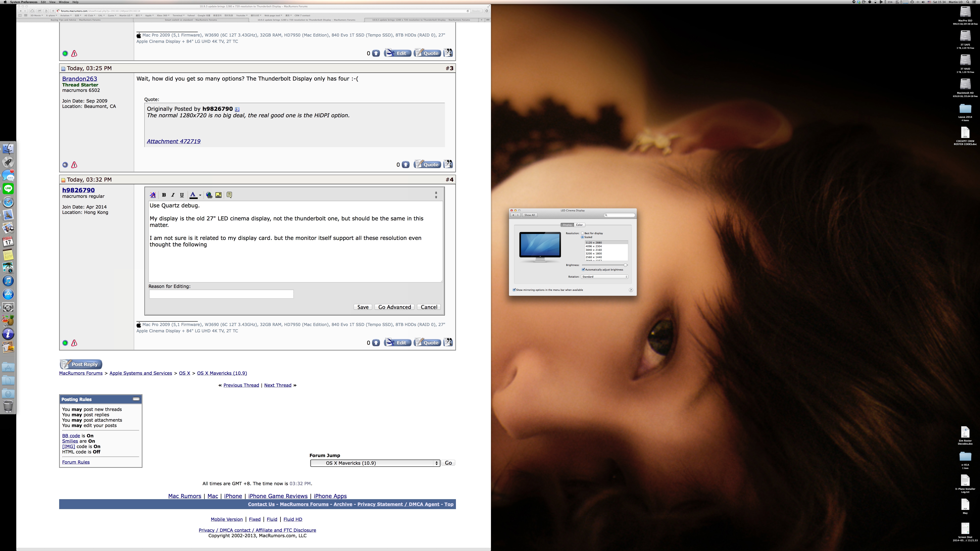Select 2560 × 1440 resolution
This screenshot has height=551, width=980.
click(606, 257)
